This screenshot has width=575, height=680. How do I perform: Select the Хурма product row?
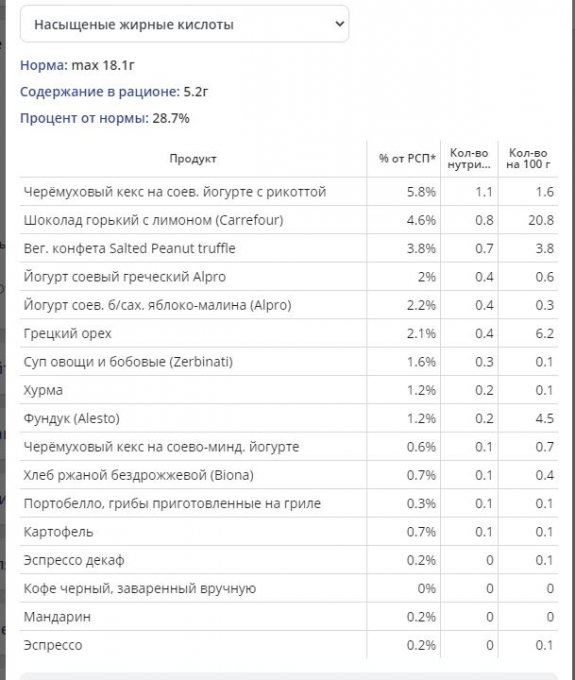point(289,390)
